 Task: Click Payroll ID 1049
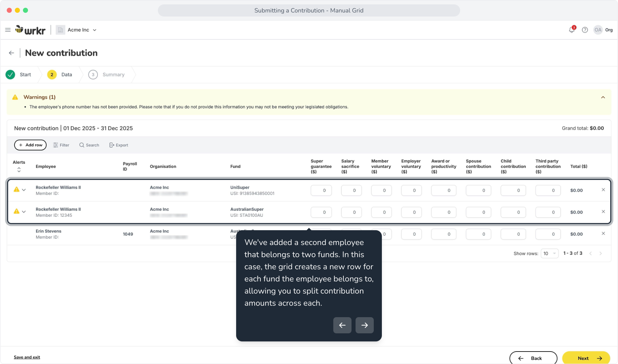click(128, 234)
